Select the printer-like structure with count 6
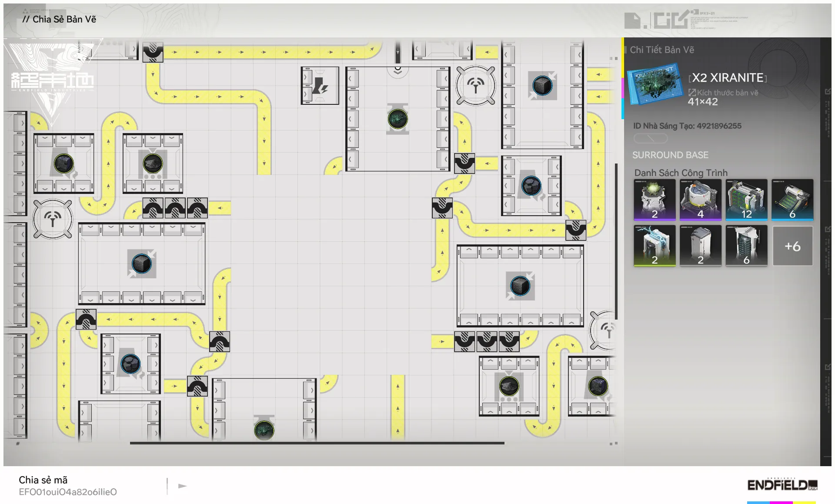This screenshot has height=504, width=835. pos(792,200)
